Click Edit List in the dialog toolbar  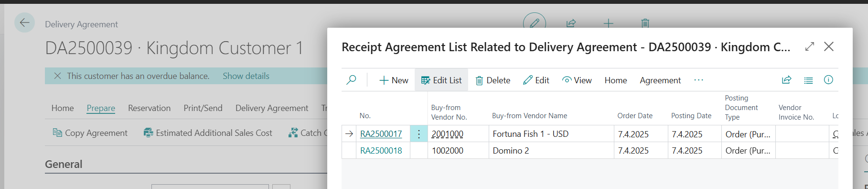pyautogui.click(x=441, y=80)
